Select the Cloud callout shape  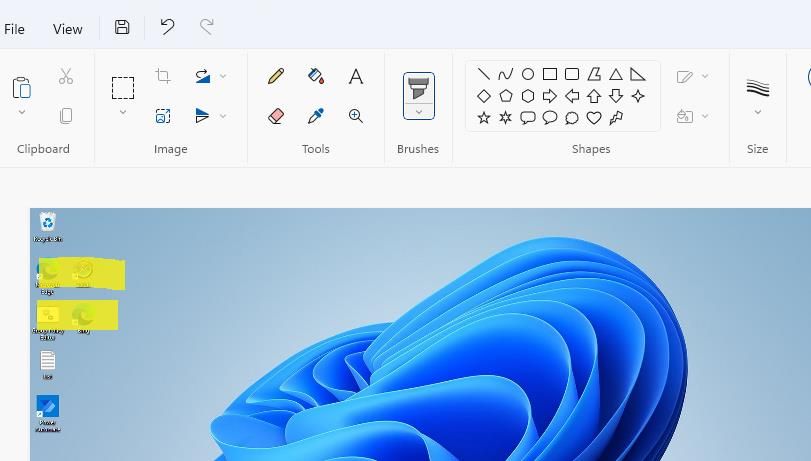tap(572, 118)
